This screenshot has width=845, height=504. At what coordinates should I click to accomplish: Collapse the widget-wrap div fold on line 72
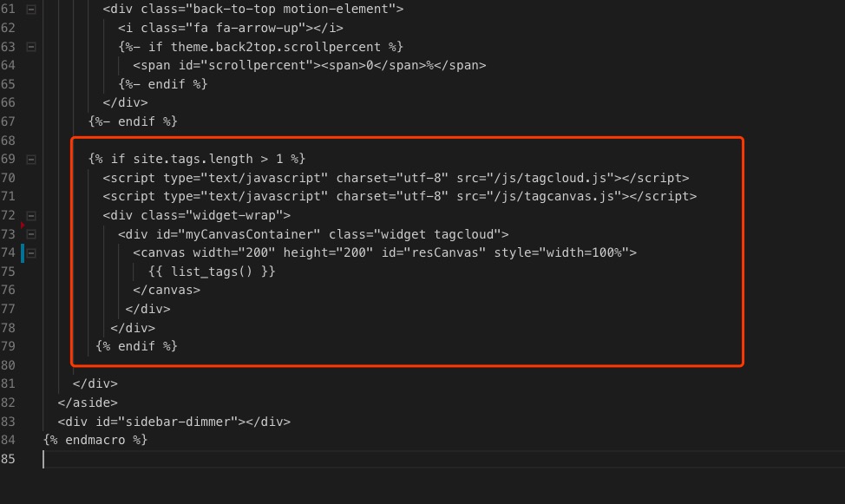[x=31, y=215]
